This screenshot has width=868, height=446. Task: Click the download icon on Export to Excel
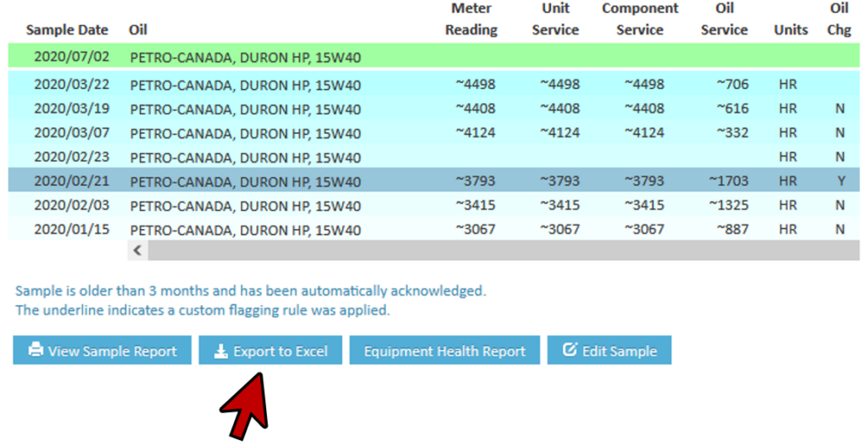tap(221, 351)
